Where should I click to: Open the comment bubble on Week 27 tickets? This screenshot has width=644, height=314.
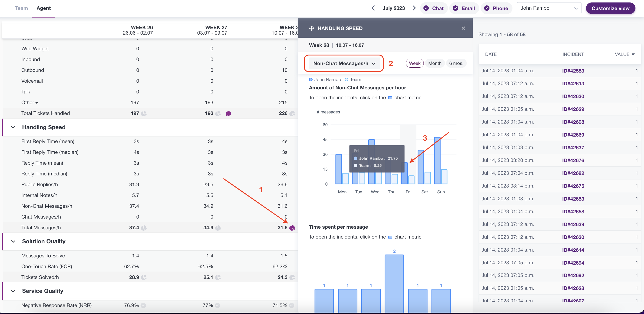[228, 114]
